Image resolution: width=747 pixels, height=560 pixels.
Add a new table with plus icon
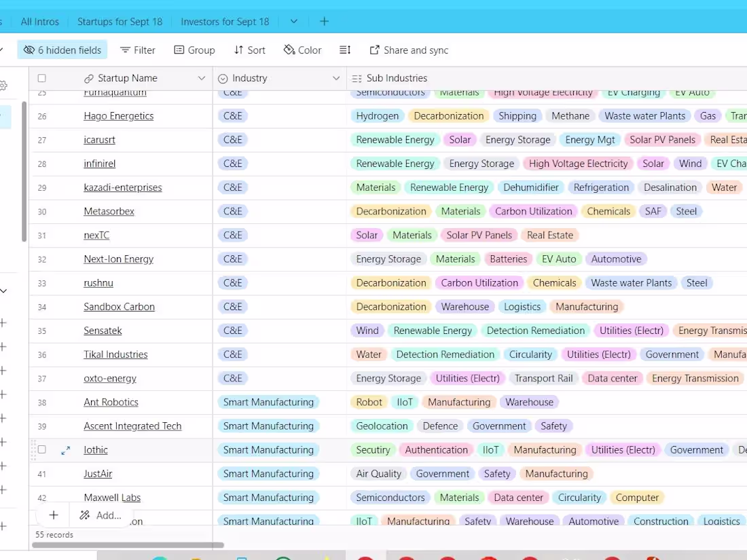[324, 22]
